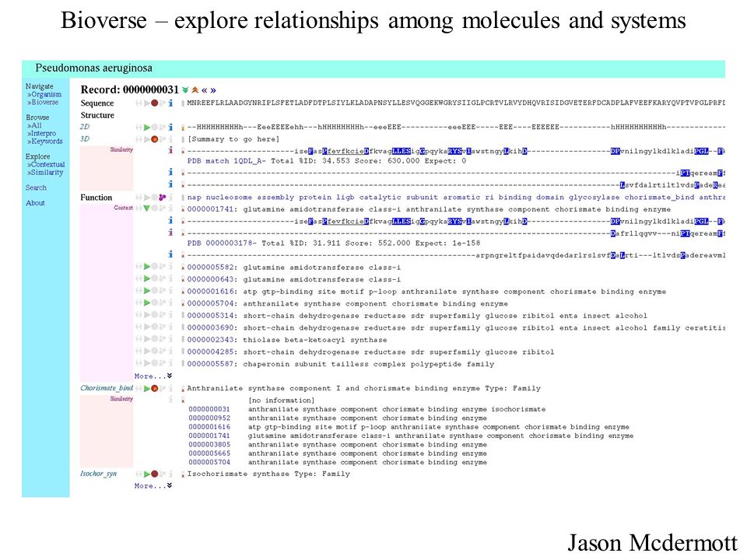
Task: Go to next record with » arrow
Action: tap(213, 90)
